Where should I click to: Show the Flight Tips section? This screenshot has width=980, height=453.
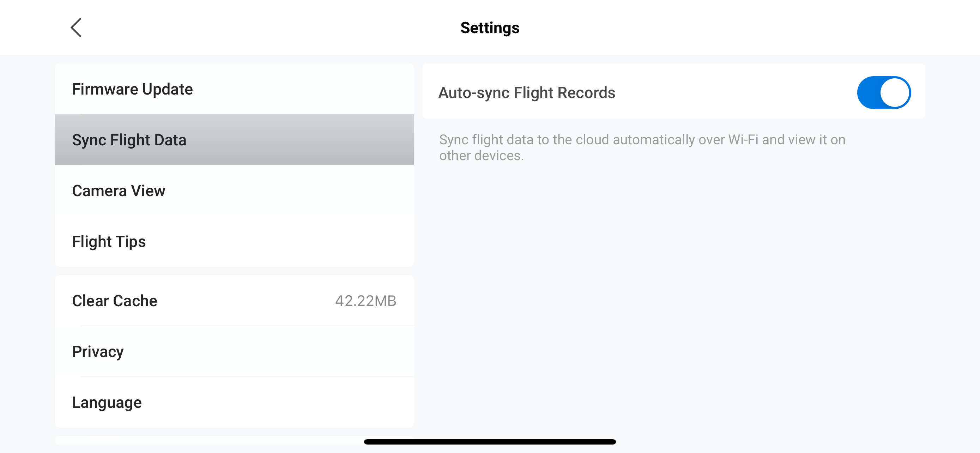coord(109,242)
